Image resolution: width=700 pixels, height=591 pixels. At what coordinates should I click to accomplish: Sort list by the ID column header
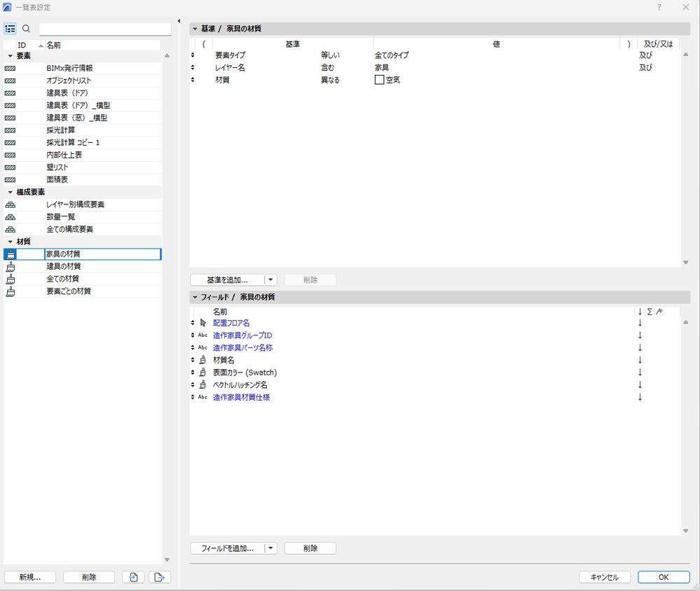(29, 45)
